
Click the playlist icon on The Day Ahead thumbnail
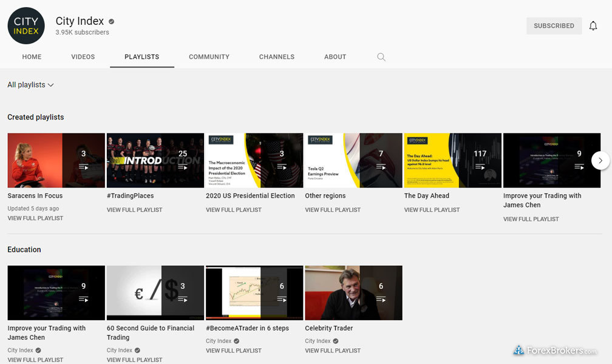(480, 167)
